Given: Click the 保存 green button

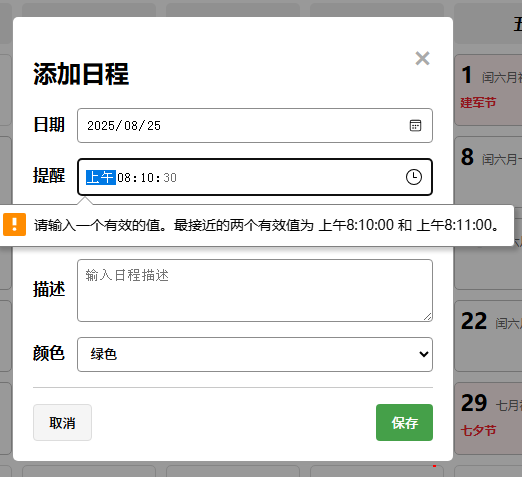Looking at the screenshot, I should 404,422.
